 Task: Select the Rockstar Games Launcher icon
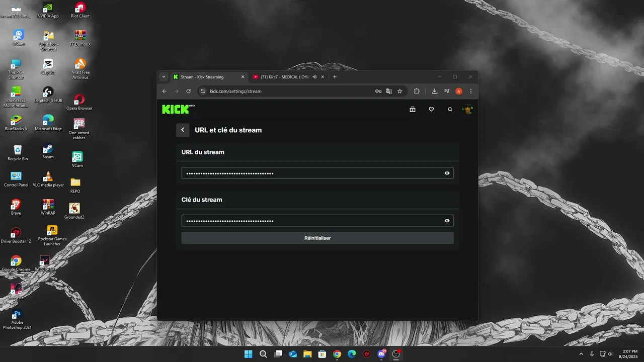(x=52, y=235)
